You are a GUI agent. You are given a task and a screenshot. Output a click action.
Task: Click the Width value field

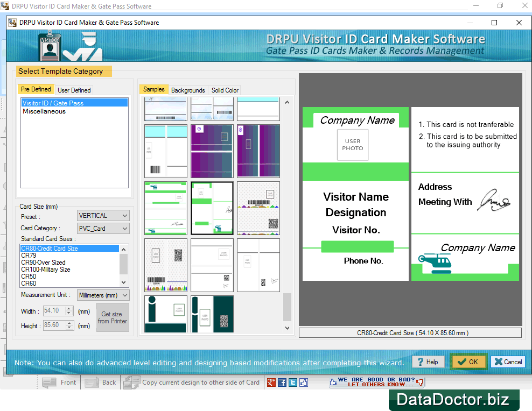(x=54, y=311)
